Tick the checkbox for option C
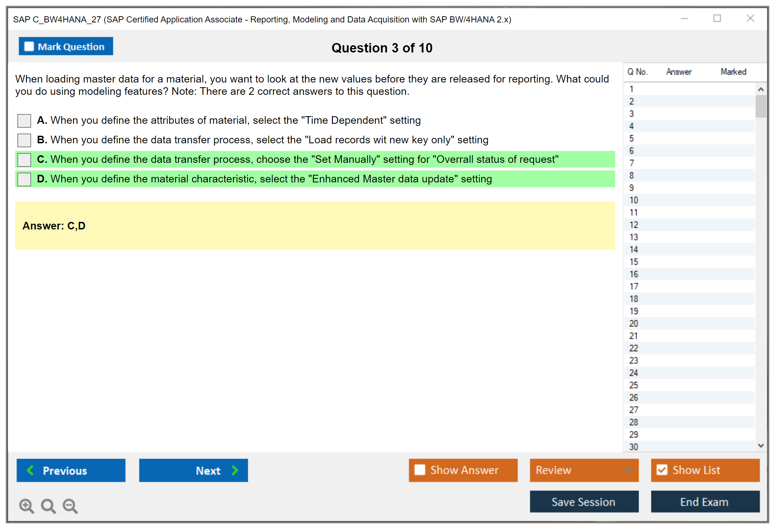 [x=24, y=160]
